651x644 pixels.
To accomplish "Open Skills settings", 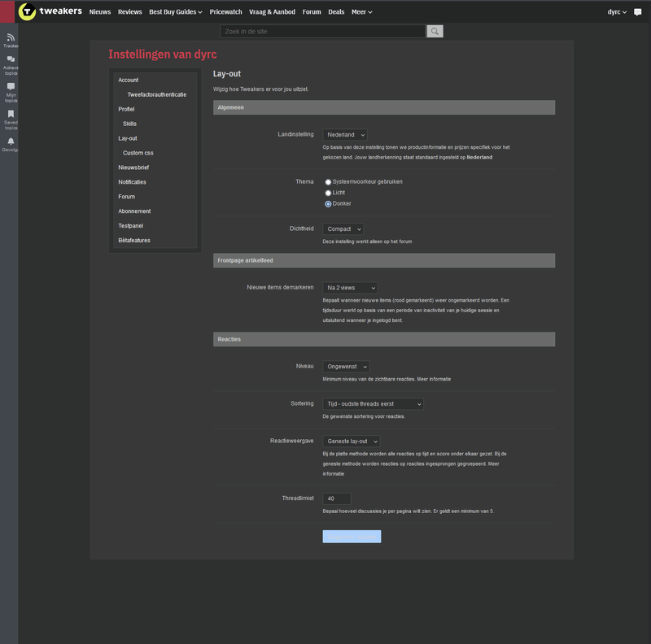I will [x=129, y=124].
